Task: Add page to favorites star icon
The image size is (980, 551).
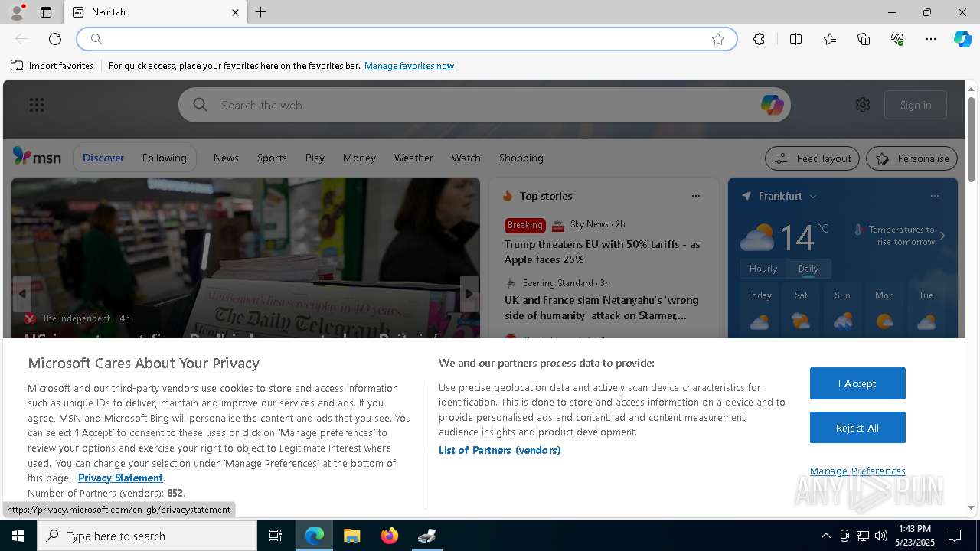Action: [x=718, y=39]
